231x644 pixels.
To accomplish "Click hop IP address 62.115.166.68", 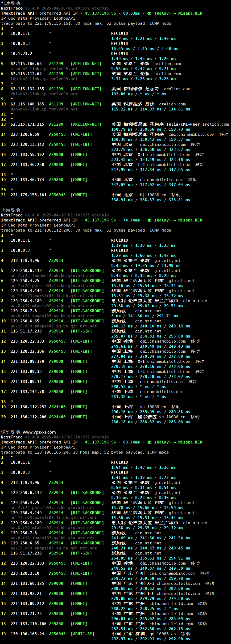I will tap(26, 64).
